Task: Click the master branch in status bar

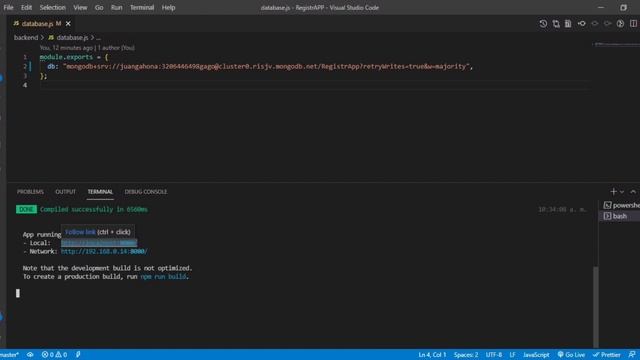Action: click(9, 355)
